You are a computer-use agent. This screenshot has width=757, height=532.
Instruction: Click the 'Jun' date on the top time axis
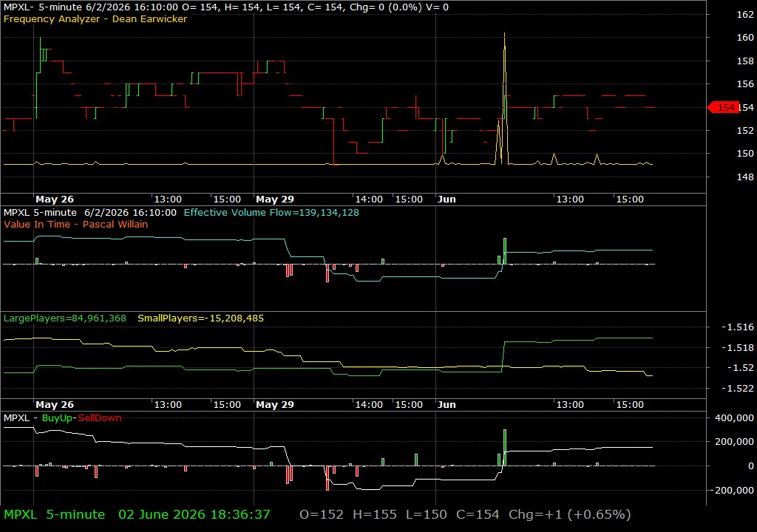tap(447, 199)
